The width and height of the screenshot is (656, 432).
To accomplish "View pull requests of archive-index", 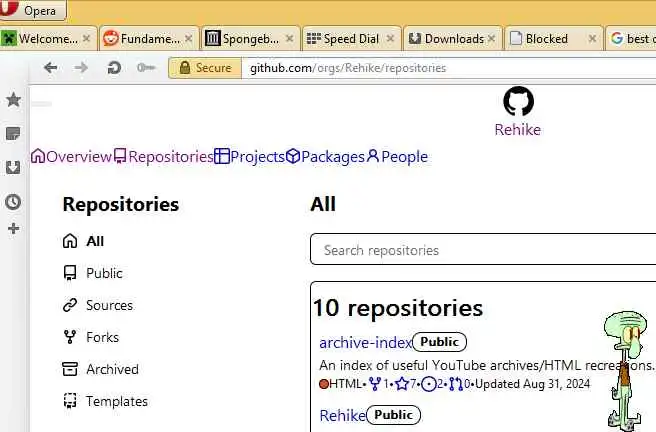I will (x=460, y=384).
